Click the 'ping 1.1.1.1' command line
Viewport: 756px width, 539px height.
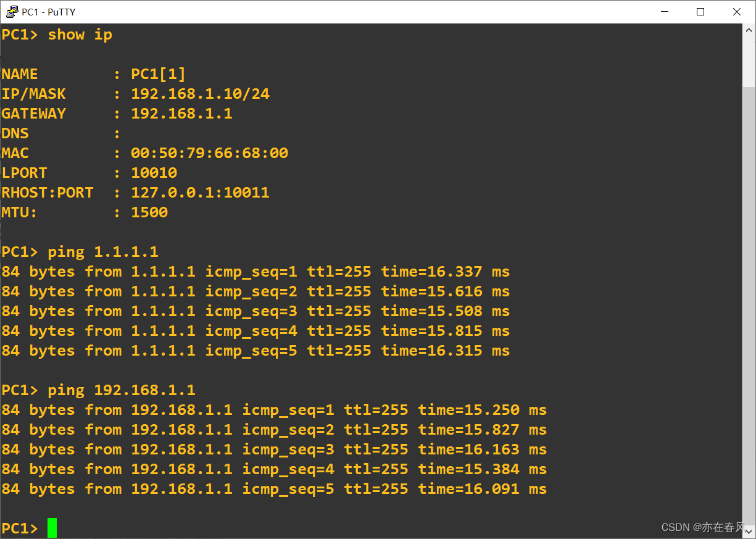(80, 252)
